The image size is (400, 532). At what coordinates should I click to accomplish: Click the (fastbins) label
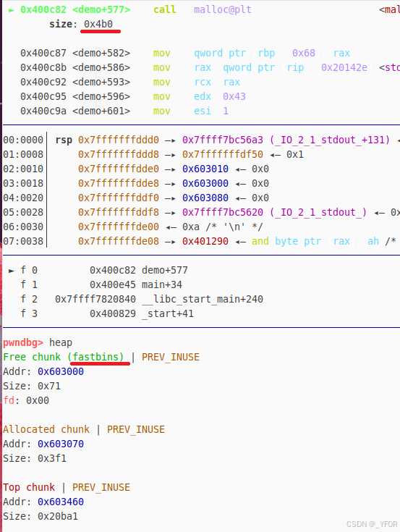95,357
